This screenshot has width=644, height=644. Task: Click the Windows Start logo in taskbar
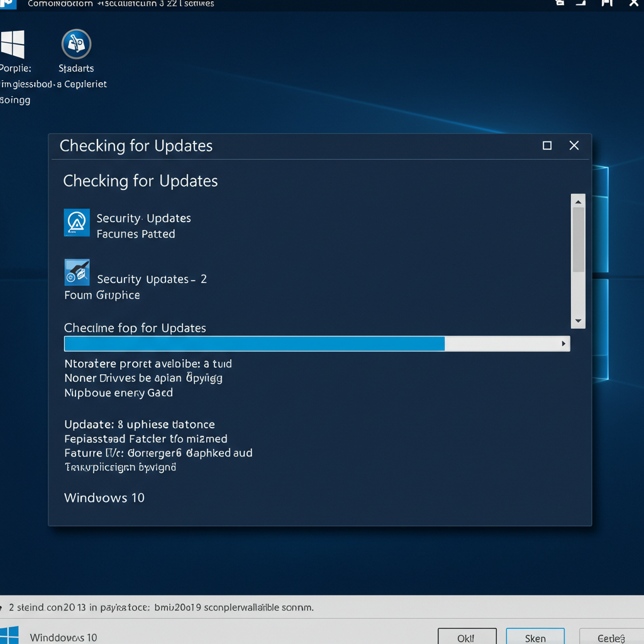point(9,635)
